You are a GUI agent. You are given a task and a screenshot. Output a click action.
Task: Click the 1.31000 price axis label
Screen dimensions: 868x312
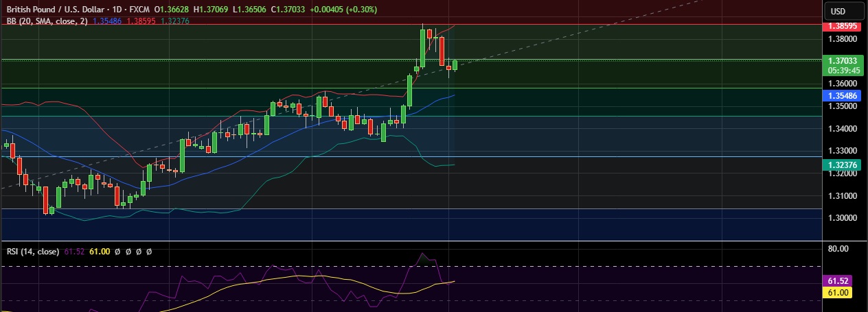pos(842,195)
